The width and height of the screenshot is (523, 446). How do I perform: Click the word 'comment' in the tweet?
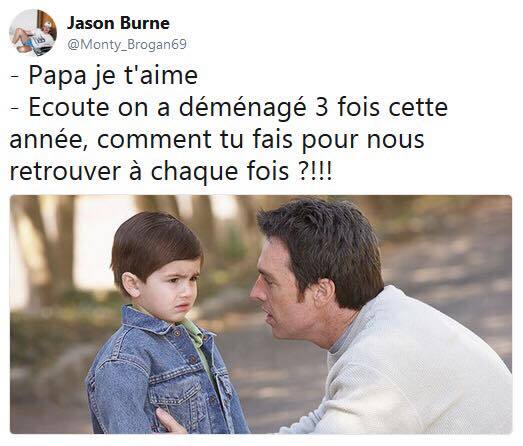(x=154, y=140)
